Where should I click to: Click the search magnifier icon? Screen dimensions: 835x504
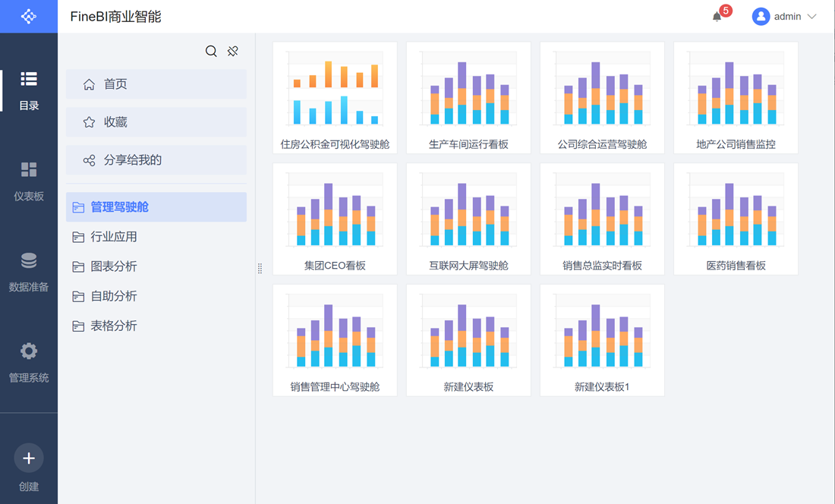click(211, 51)
